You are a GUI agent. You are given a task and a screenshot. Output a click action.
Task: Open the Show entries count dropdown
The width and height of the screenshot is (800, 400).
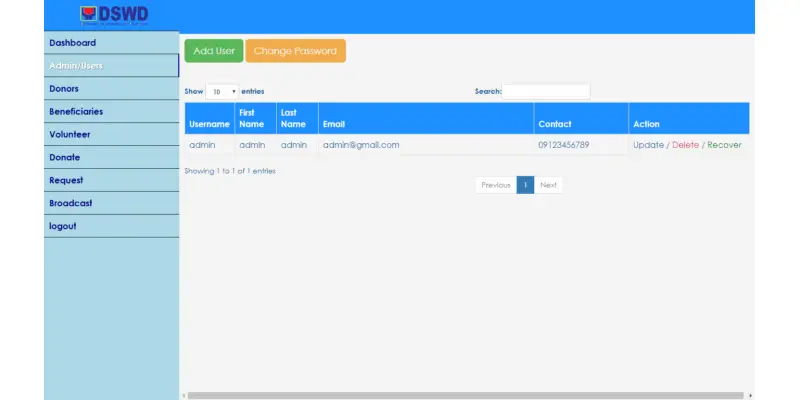[x=222, y=92]
